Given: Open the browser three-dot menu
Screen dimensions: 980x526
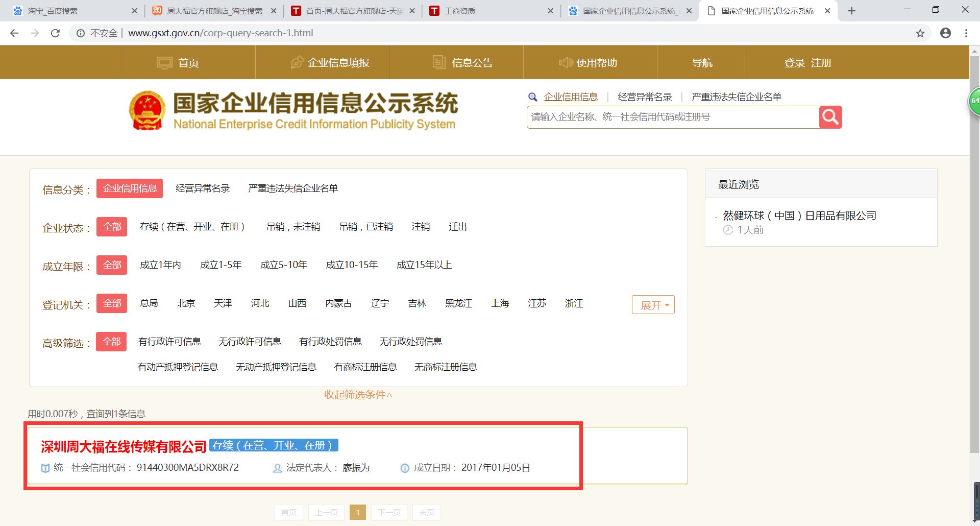Looking at the screenshot, I should pos(966,33).
